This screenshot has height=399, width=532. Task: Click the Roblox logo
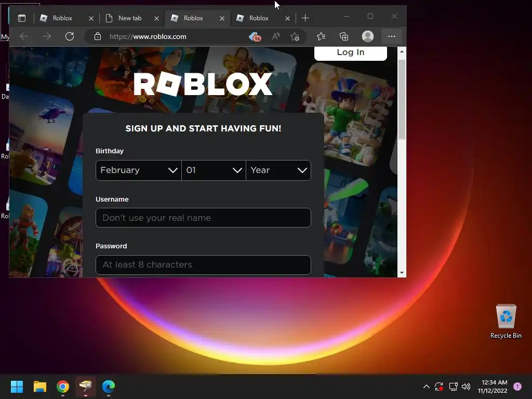(x=203, y=84)
